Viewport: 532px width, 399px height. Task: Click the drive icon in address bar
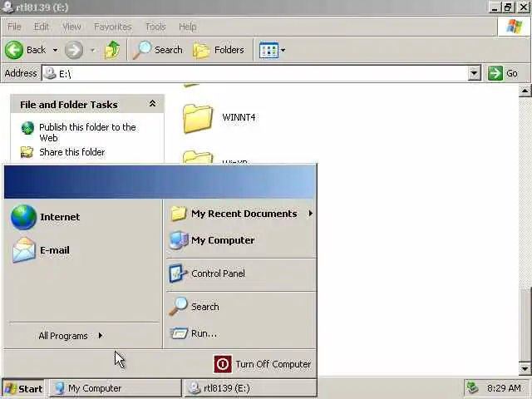50,73
